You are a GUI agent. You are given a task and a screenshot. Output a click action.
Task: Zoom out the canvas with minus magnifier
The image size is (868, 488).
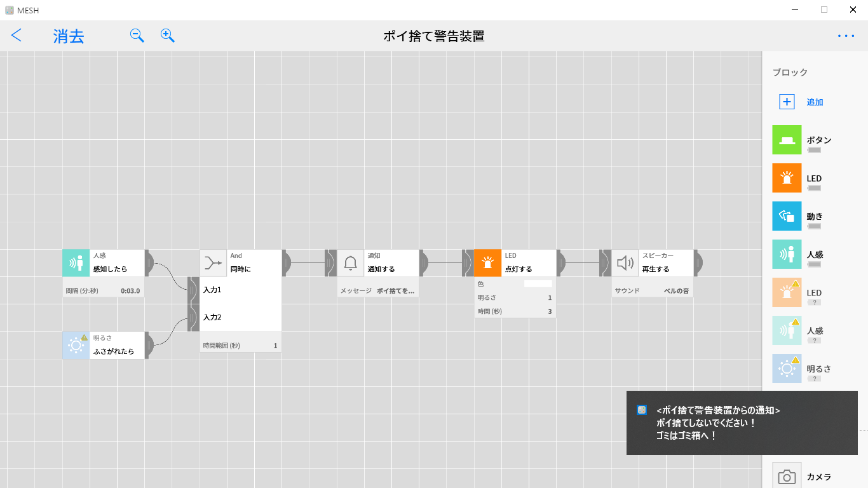137,36
